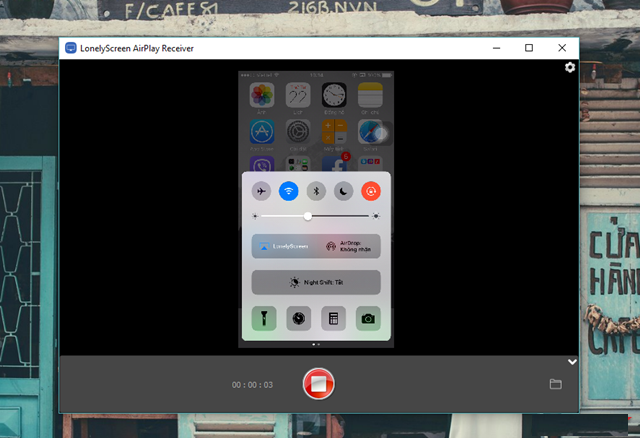Collapse the recording panel chevron
This screenshot has height=438, width=640.
tap(572, 362)
